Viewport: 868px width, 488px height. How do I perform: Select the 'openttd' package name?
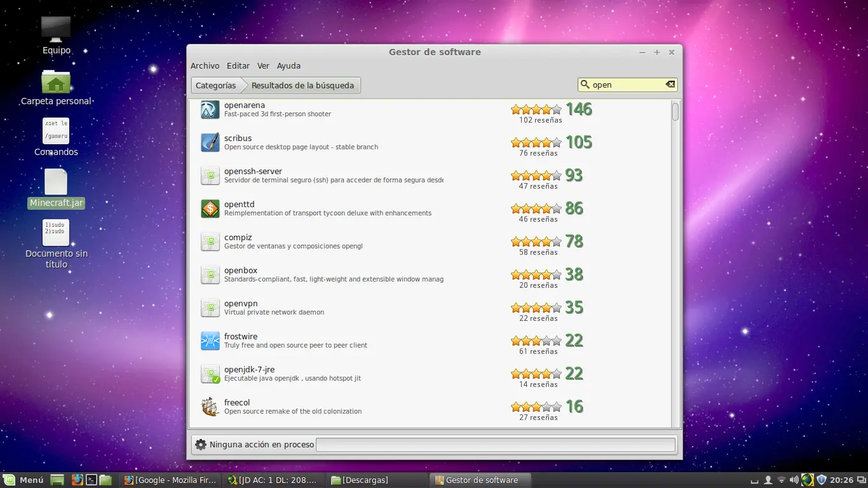click(x=239, y=205)
